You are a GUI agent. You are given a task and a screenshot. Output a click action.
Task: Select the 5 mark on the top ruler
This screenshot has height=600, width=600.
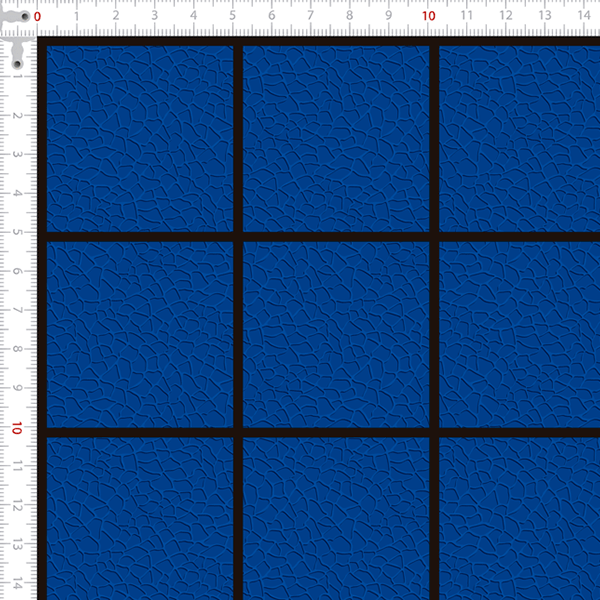233,16
